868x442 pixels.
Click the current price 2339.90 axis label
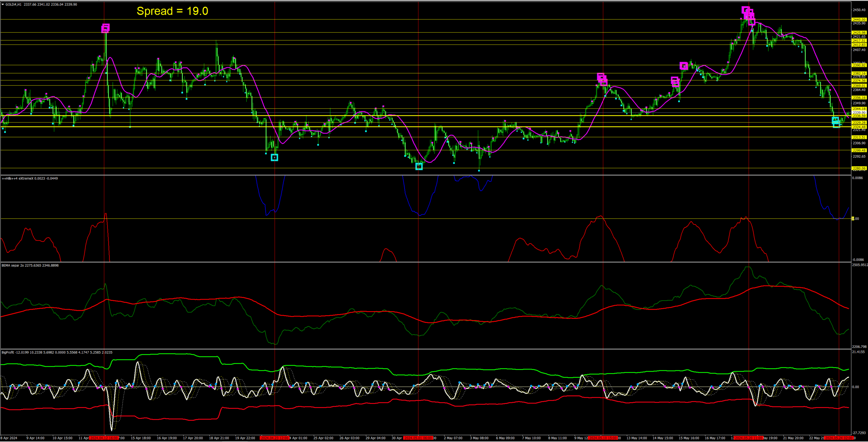[x=859, y=112]
